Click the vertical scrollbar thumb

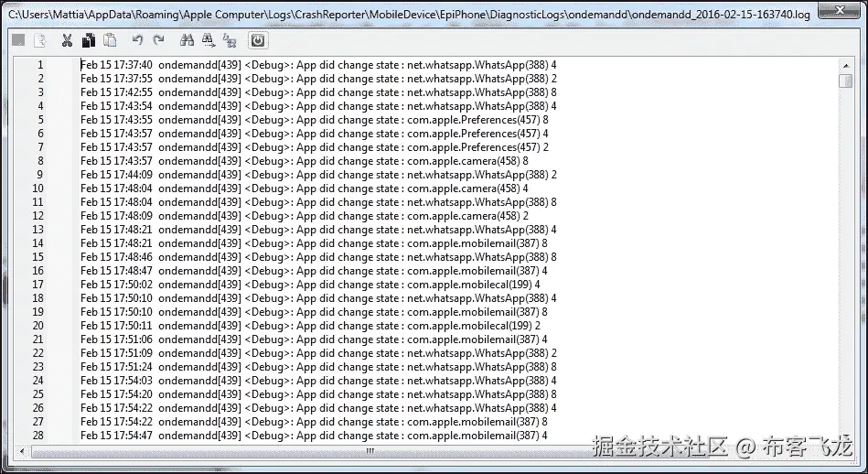pyautogui.click(x=845, y=81)
